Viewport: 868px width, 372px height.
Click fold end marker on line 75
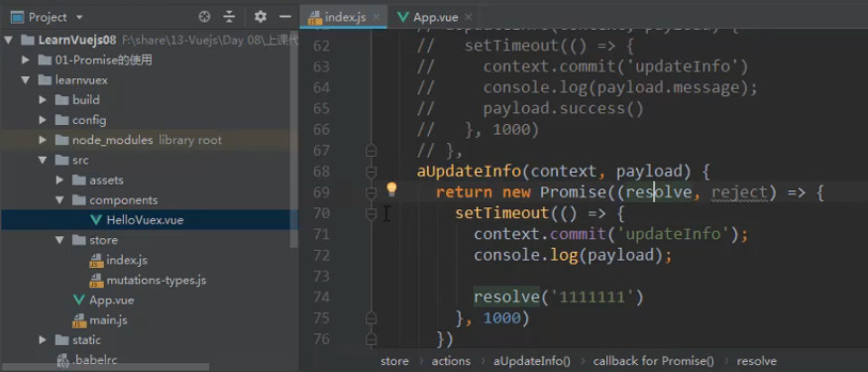(371, 317)
